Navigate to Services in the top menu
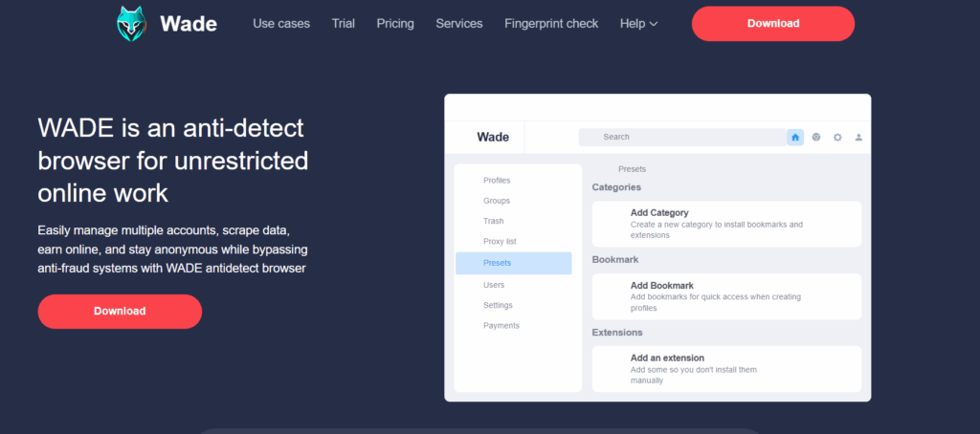 click(459, 24)
